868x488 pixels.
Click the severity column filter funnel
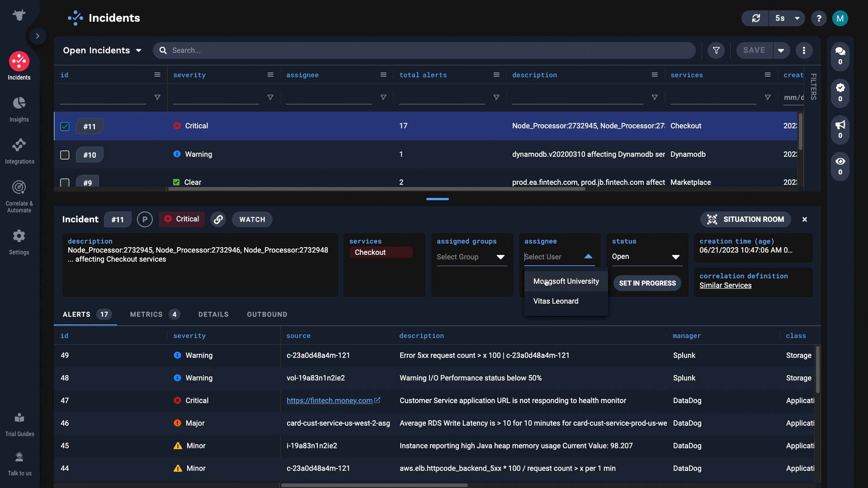tap(270, 98)
